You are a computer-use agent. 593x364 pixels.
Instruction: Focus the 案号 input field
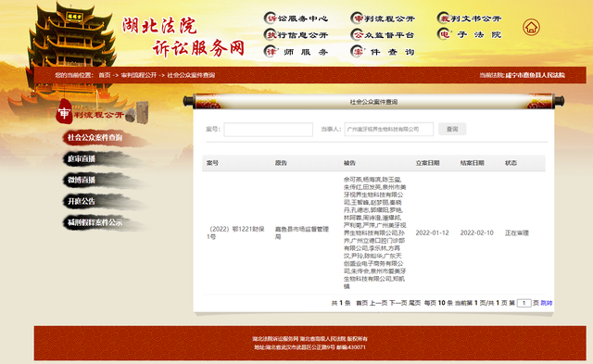268,130
